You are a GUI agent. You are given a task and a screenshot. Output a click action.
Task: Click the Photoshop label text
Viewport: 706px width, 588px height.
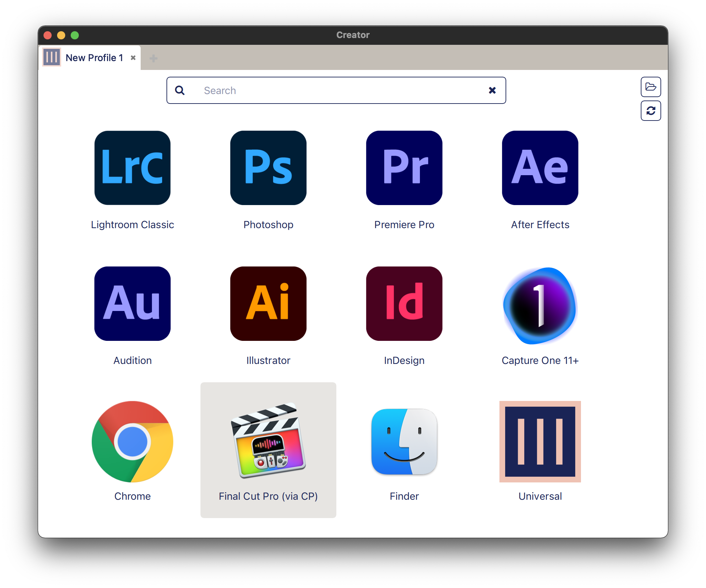268,225
